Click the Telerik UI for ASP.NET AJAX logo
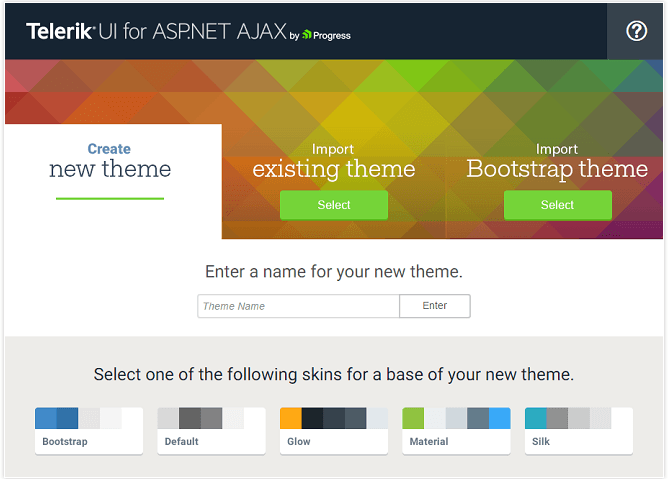669x479 pixels. tap(156, 32)
